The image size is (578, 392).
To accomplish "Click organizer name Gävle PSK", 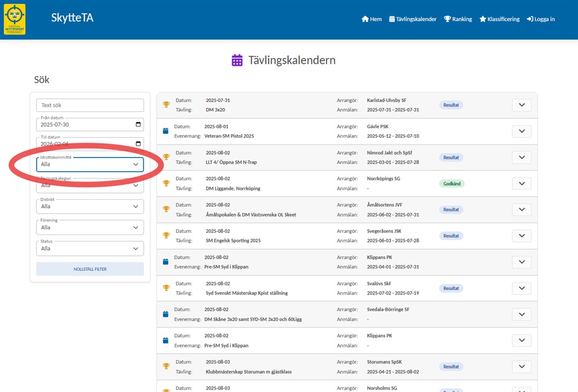I will [377, 126].
